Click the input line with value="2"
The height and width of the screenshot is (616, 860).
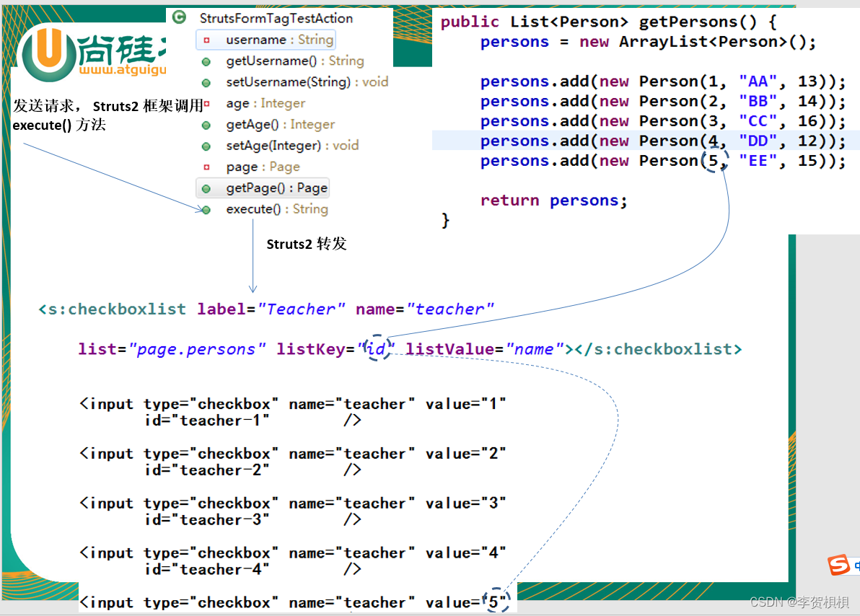(x=293, y=454)
